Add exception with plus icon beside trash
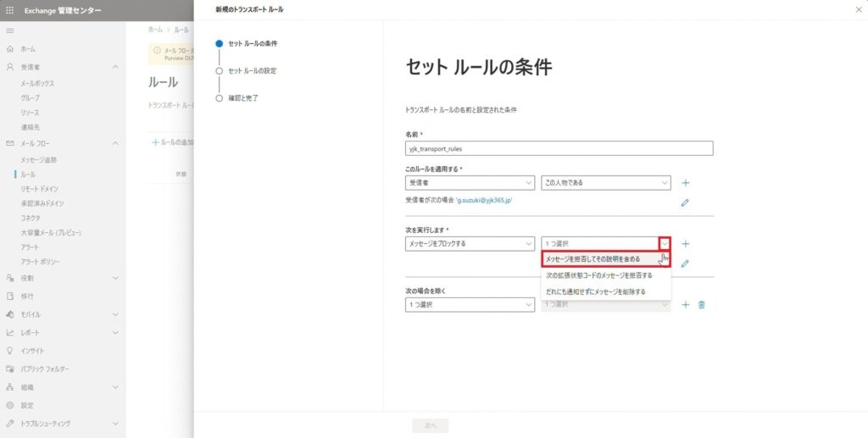 [x=685, y=305]
